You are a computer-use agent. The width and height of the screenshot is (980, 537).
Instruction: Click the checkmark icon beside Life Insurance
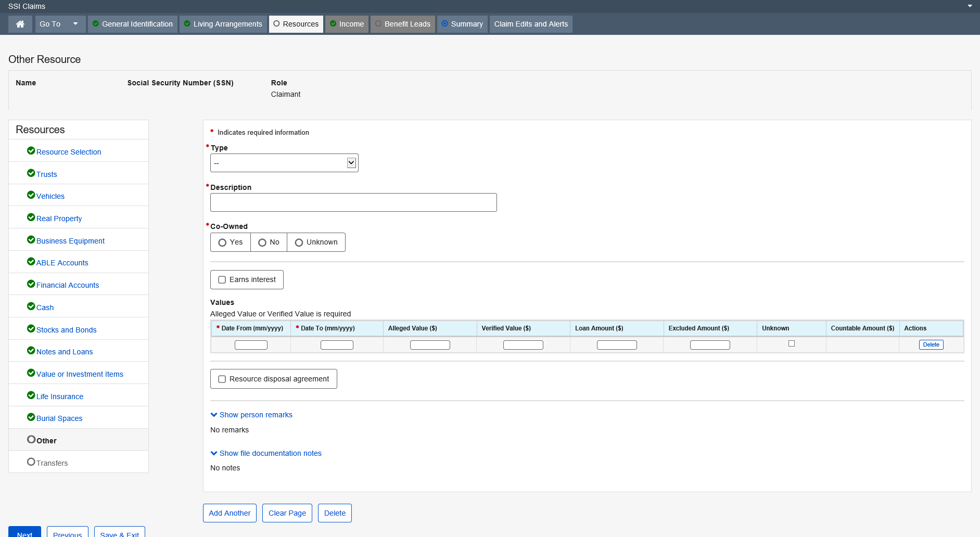tap(31, 395)
